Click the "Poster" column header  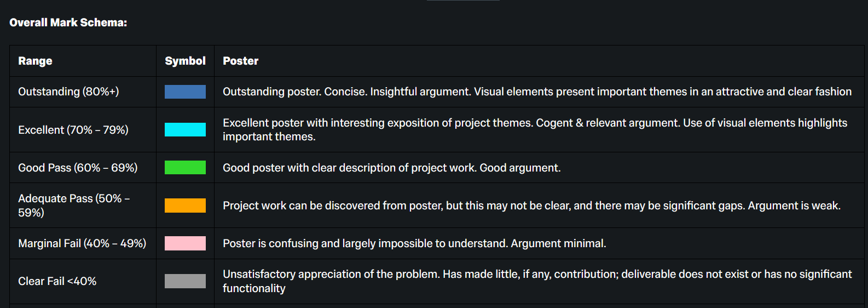(x=240, y=61)
